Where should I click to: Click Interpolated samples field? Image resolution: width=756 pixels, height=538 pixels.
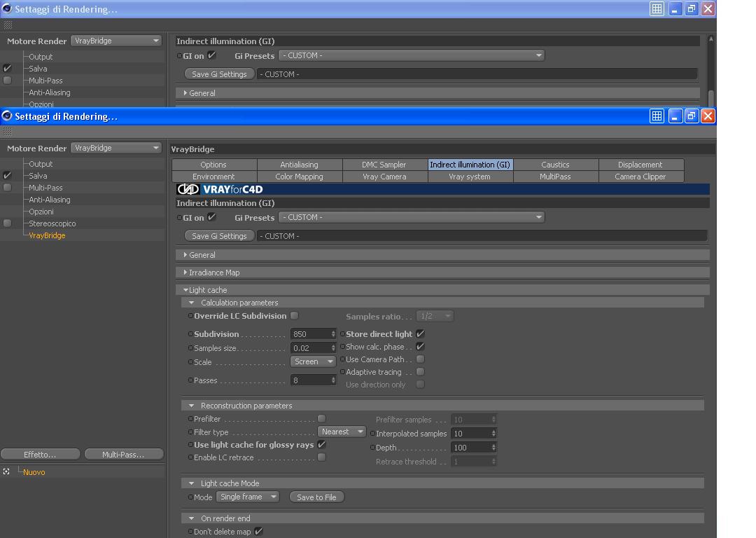(x=470, y=434)
